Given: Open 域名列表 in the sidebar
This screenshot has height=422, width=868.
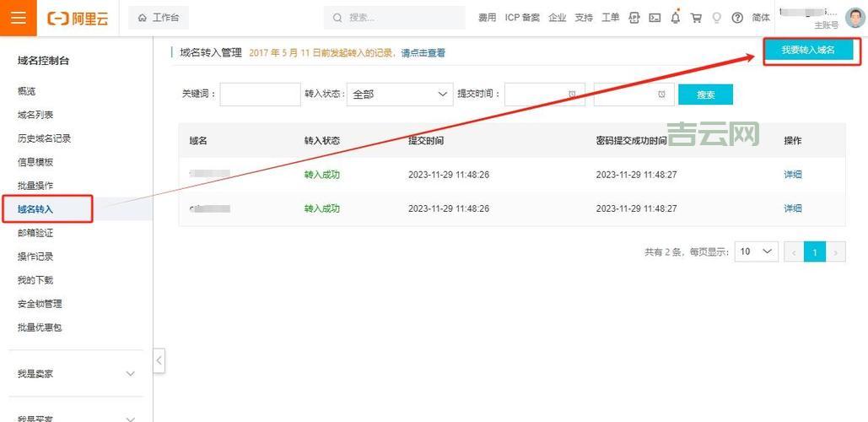Looking at the screenshot, I should [35, 115].
